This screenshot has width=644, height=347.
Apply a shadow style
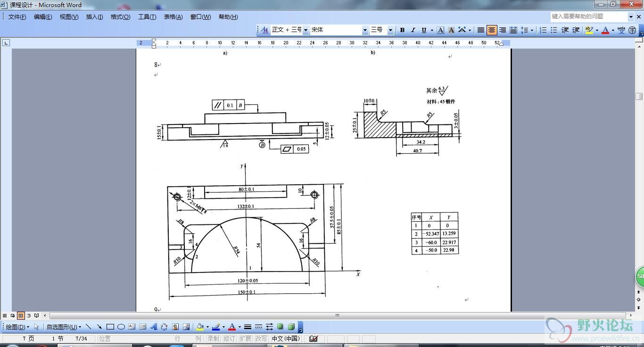280,327
